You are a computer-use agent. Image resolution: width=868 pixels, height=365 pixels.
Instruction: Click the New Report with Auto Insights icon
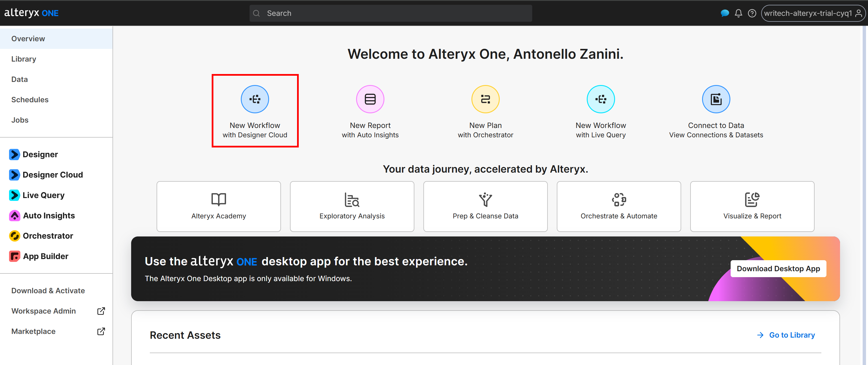[370, 99]
